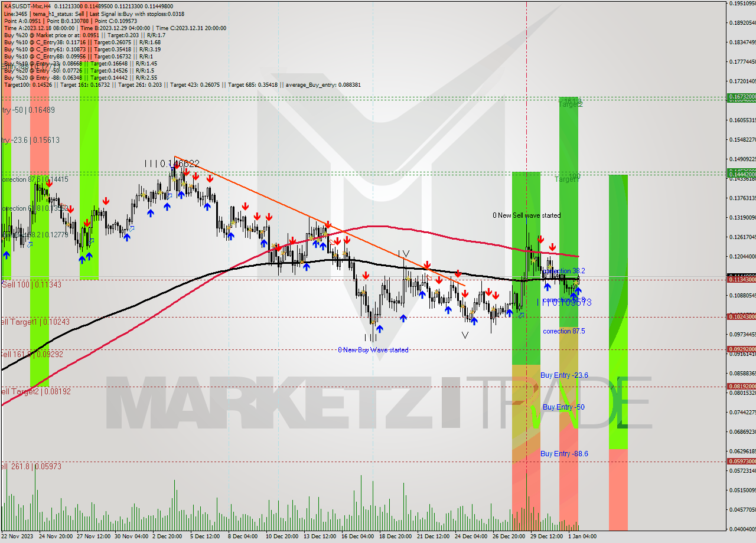Click the 0.1605531 price axis value

(x=742, y=120)
